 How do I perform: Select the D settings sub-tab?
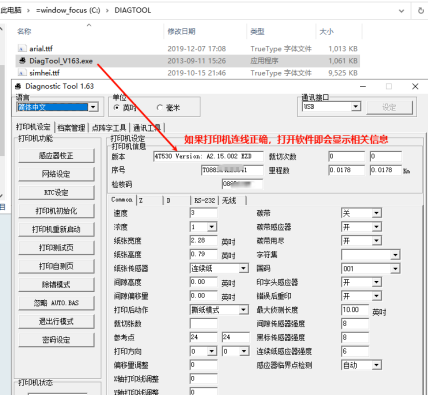(177, 200)
